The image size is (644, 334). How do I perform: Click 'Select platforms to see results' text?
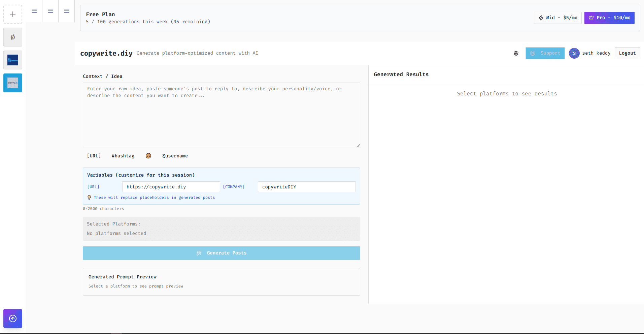pos(507,94)
